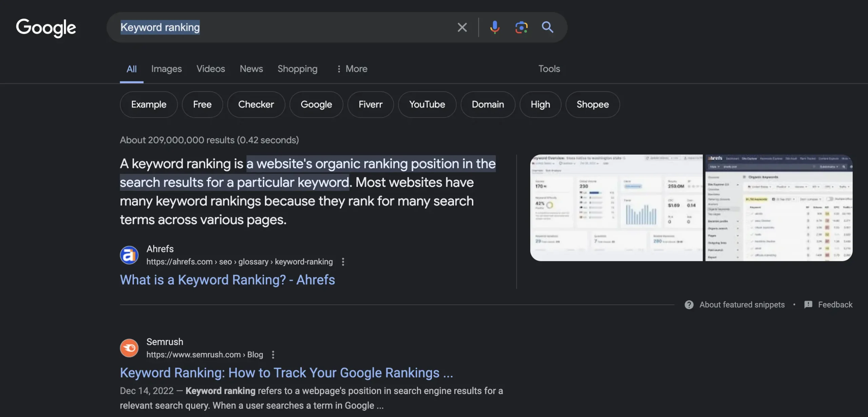Click the magnifying glass search icon
868x417 pixels.
tap(547, 27)
